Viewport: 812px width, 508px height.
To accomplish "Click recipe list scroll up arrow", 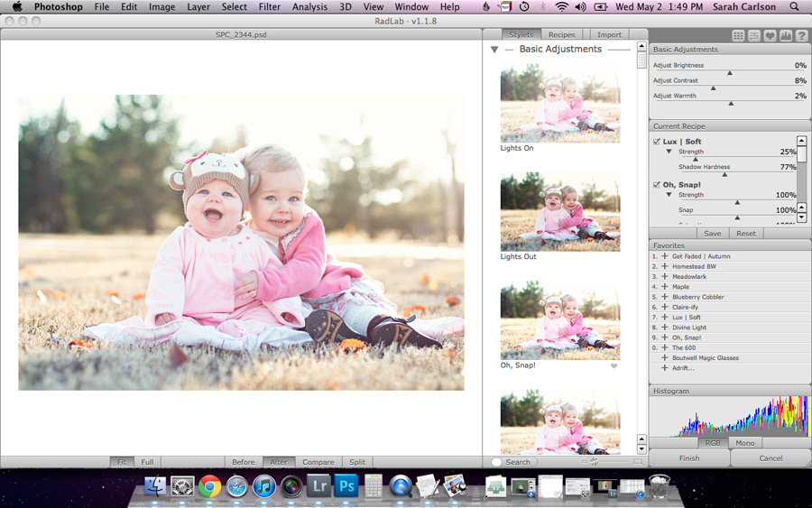I will point(802,141).
